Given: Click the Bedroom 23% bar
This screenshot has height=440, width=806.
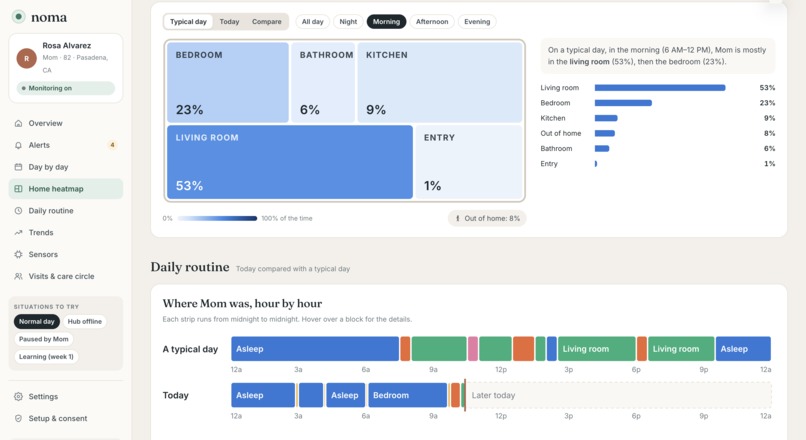Looking at the screenshot, I should tap(623, 103).
